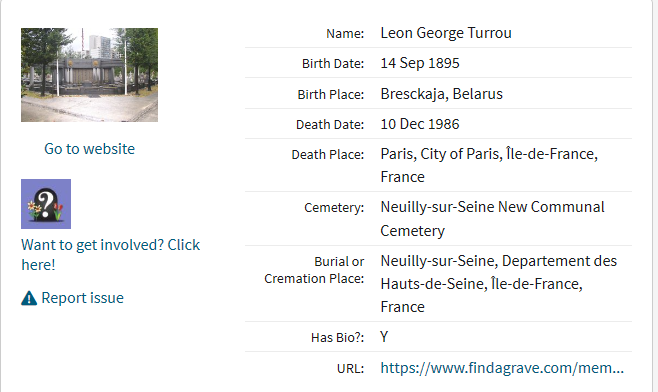This screenshot has width=658, height=392.
Task: Click the cemetery photo thumbnail
Action: (89, 75)
